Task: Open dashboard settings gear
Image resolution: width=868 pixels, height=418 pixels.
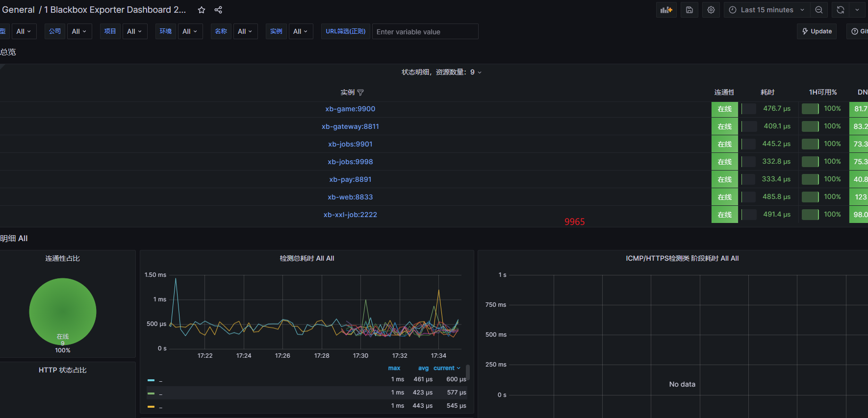Action: [711, 10]
